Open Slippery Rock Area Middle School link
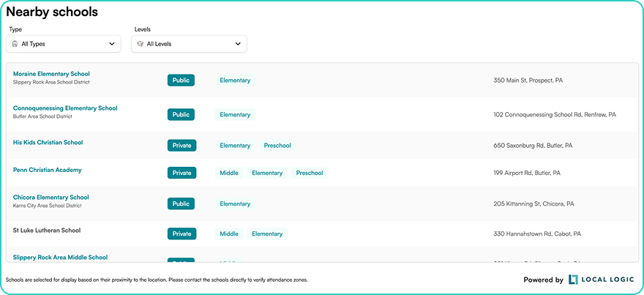Screen dimensions: 644x295 60,257
